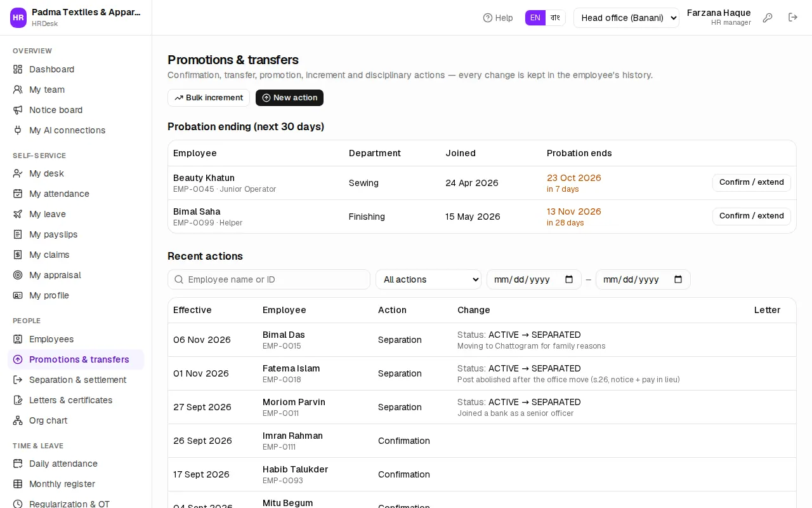Switch language to Bangla toggle
The height and width of the screenshot is (508, 812).
[x=555, y=18]
